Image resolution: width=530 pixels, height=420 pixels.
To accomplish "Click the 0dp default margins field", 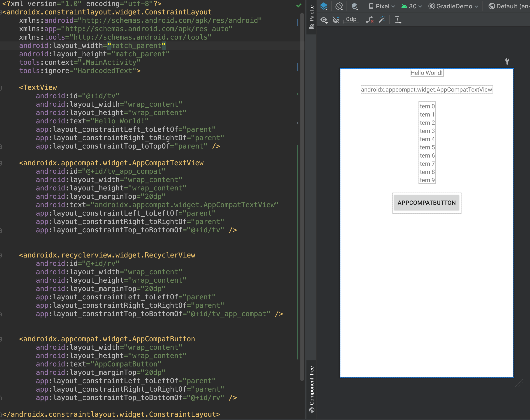I will [351, 19].
